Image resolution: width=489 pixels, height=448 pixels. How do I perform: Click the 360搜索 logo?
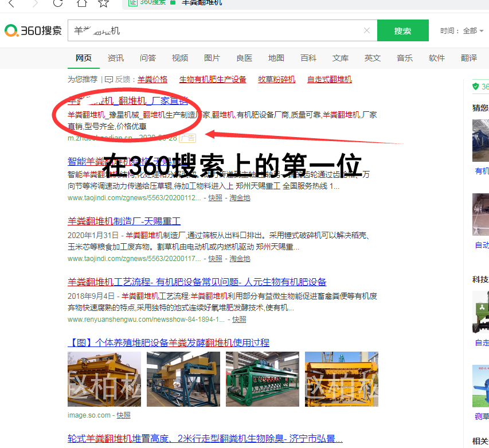click(33, 30)
